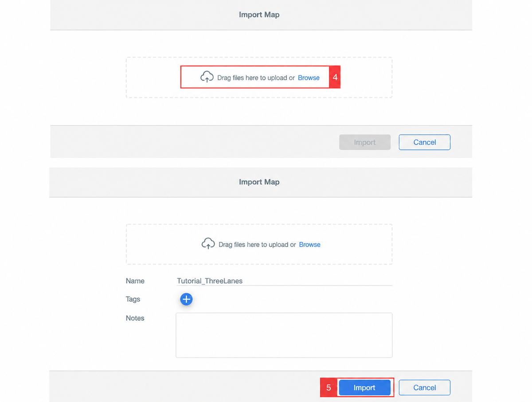Image resolution: width=532 pixels, height=402 pixels.
Task: Click the greyed-out Import button in upper dialog
Action: pos(365,142)
